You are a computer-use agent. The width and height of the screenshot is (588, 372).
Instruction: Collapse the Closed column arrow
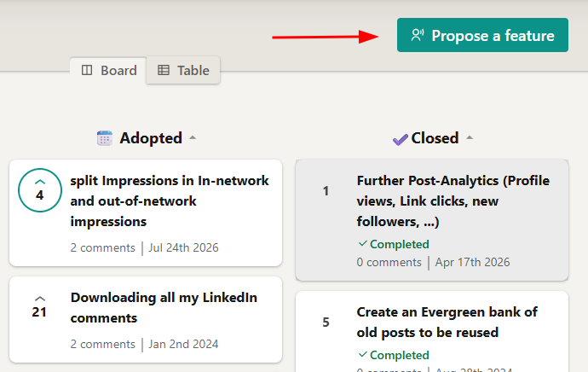(470, 137)
